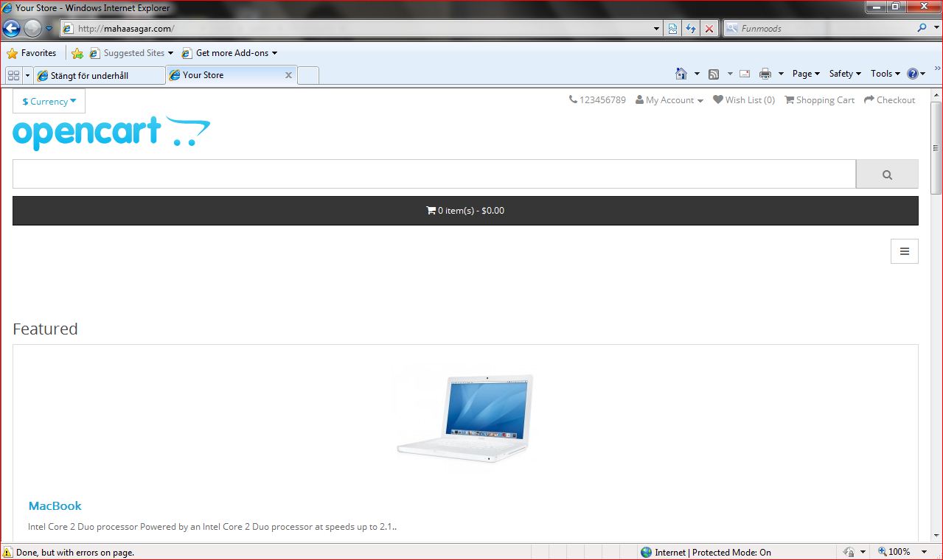Viewport: 943px width, 560px height.
Task: Expand the Print options dropdown
Action: pyautogui.click(x=781, y=74)
